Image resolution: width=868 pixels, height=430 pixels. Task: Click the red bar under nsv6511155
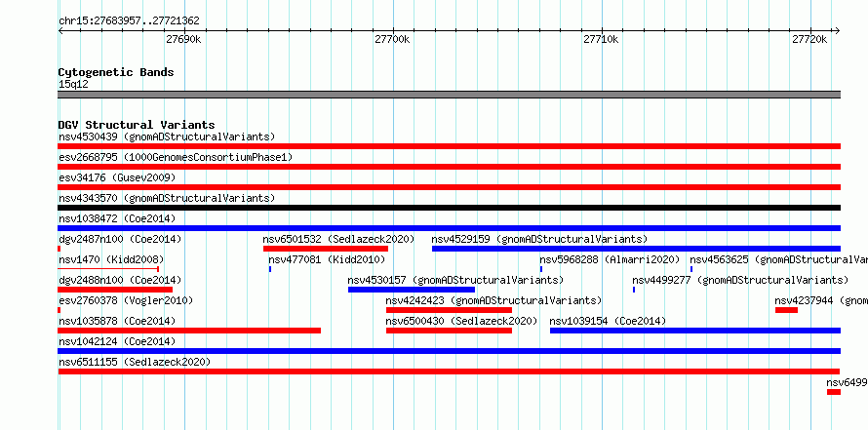click(x=449, y=371)
